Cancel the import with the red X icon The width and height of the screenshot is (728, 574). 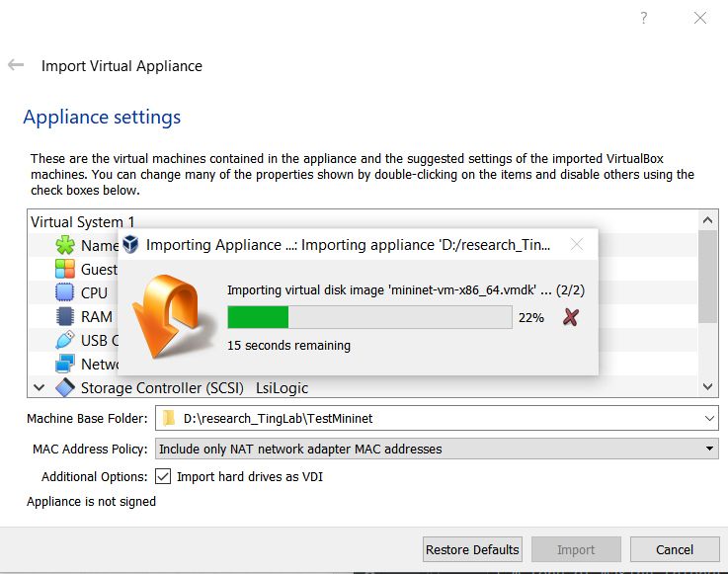[571, 317]
